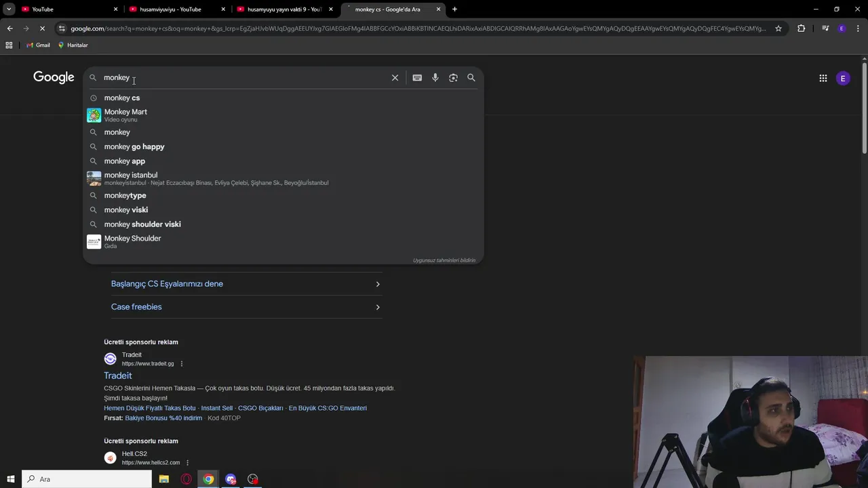868x488 pixels.
Task: Open the Tradeit result title link
Action: click(118, 375)
